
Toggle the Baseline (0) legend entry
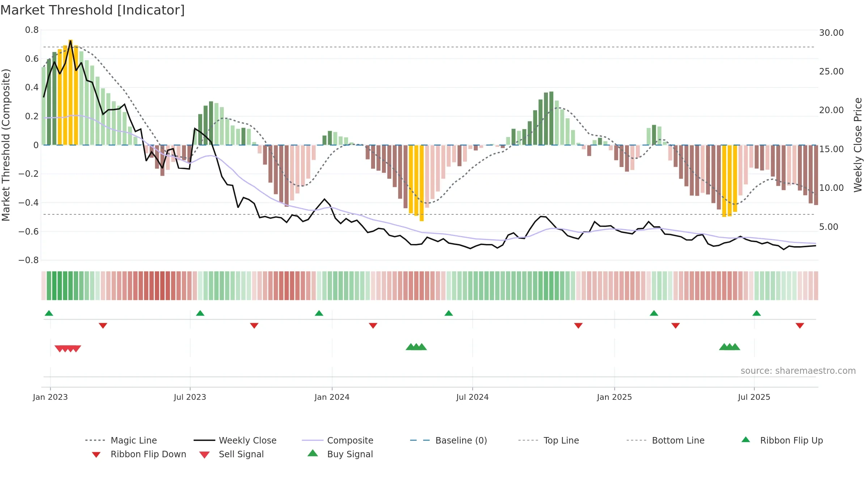(x=448, y=440)
